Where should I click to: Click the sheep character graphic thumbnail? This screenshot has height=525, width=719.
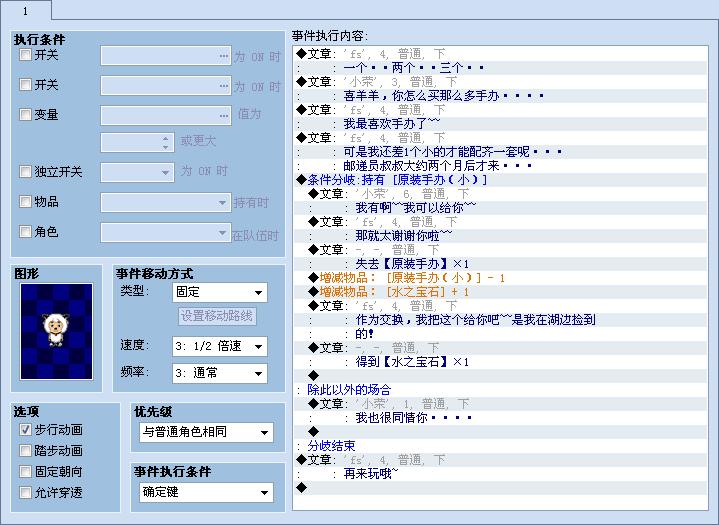point(56,332)
